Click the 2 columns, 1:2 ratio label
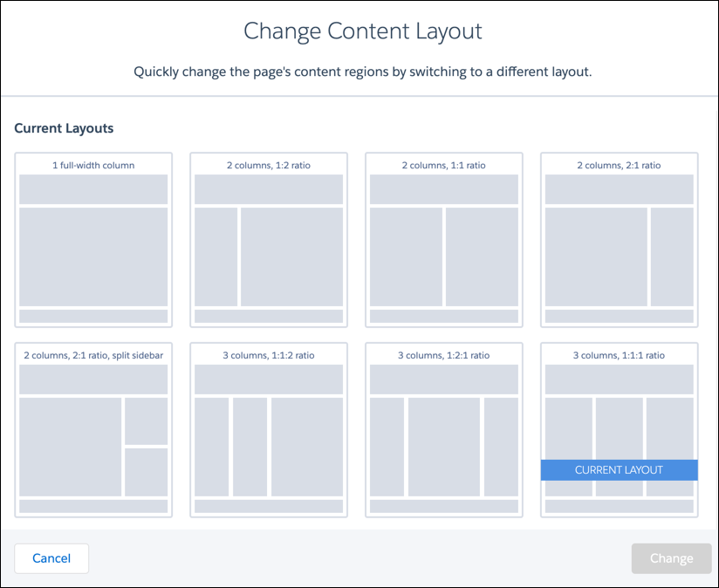This screenshot has height=588, width=719. point(268,165)
